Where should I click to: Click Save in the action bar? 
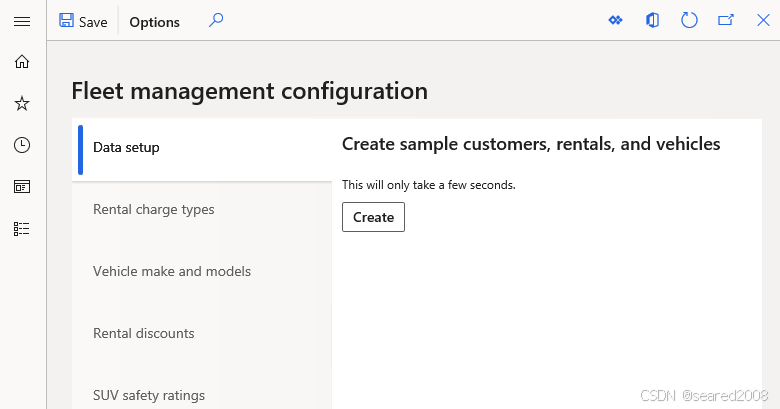click(x=83, y=21)
